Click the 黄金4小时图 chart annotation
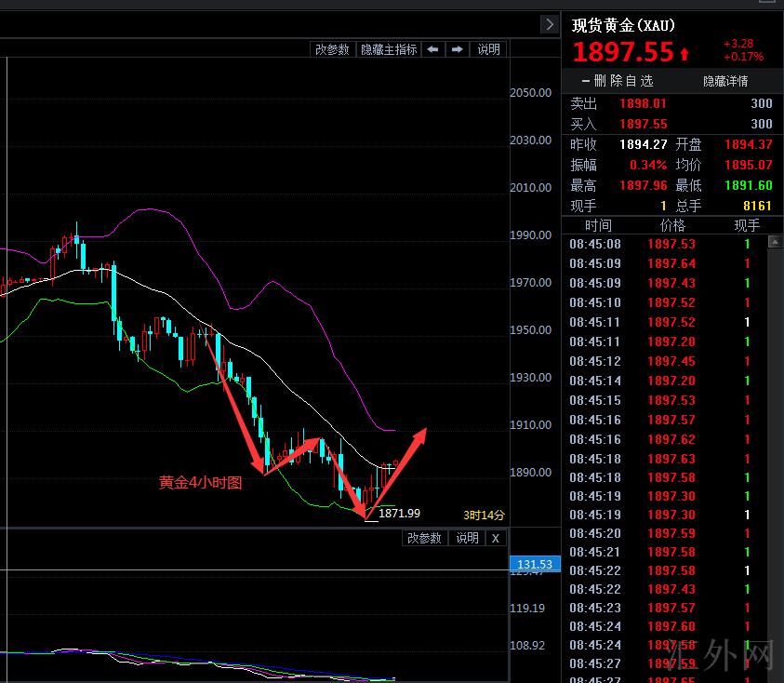 tap(200, 483)
